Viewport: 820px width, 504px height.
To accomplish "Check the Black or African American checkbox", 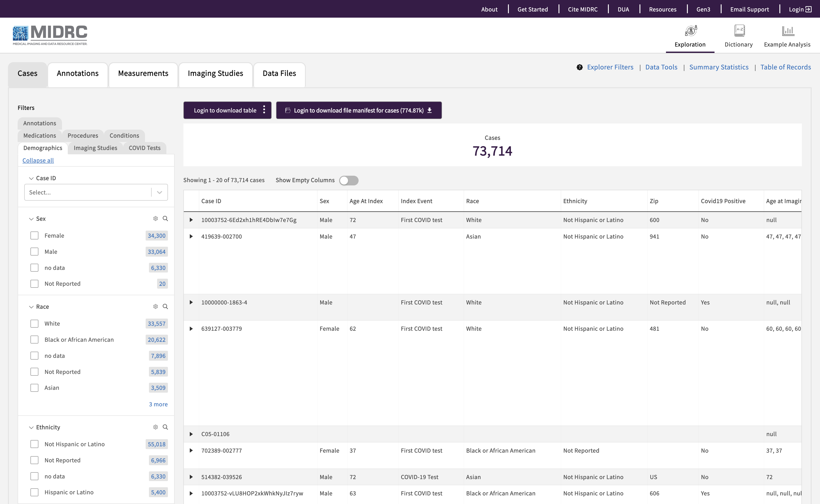I will pos(34,340).
